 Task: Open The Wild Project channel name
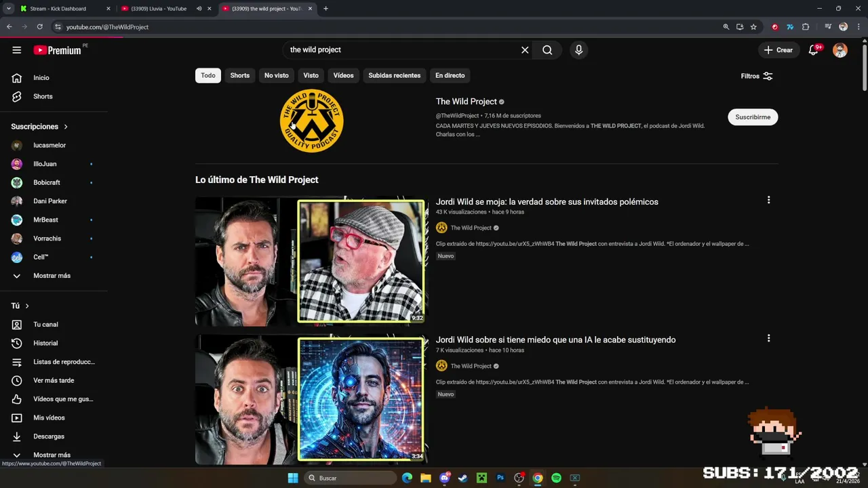467,102
